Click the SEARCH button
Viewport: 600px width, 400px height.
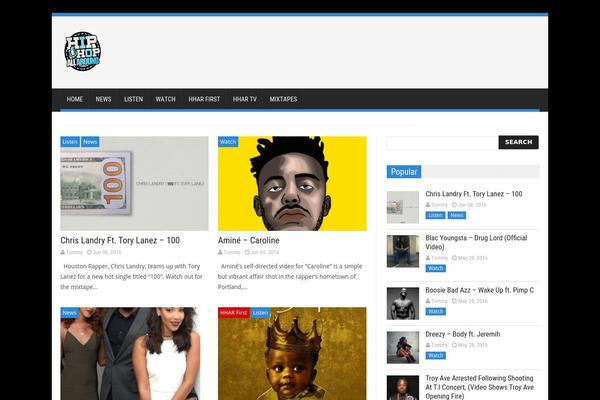(518, 142)
